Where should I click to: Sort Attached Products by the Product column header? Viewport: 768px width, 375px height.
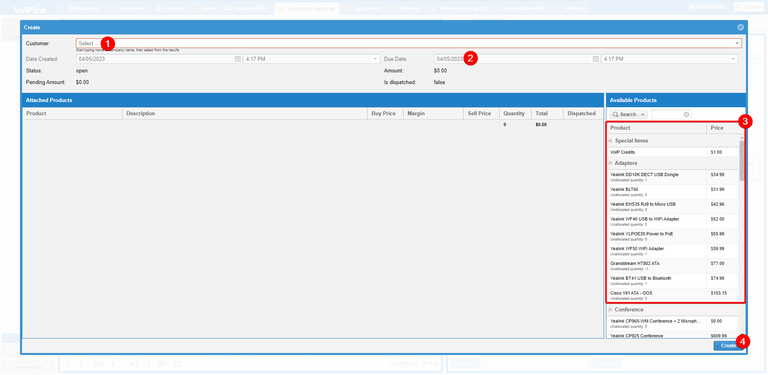tap(72, 113)
